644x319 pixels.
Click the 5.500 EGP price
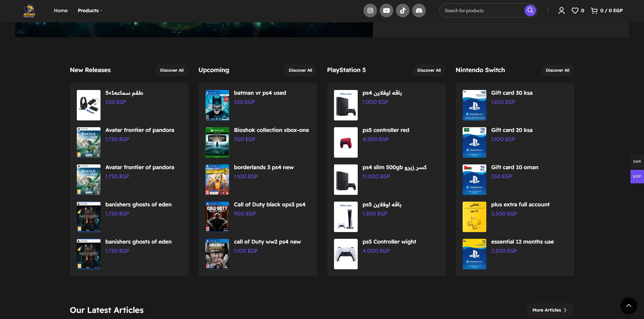pos(504,214)
